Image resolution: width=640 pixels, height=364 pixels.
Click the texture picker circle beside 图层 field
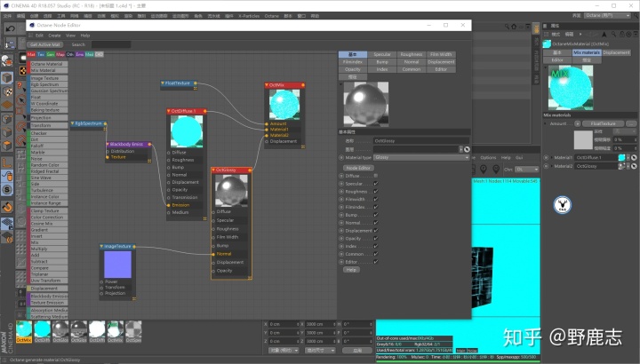[467, 149]
